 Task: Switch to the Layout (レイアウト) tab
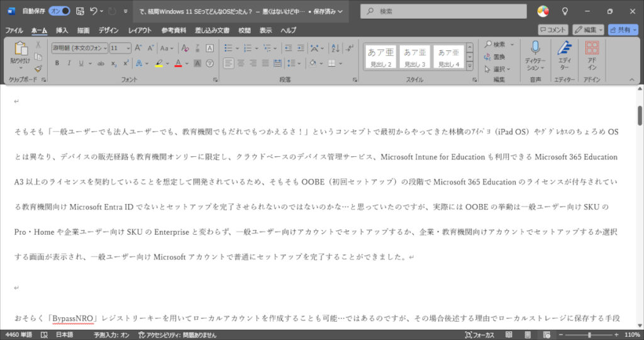[x=140, y=30]
